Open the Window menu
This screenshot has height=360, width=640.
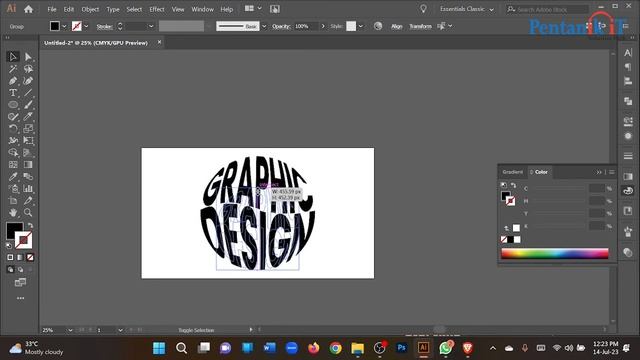tap(202, 9)
